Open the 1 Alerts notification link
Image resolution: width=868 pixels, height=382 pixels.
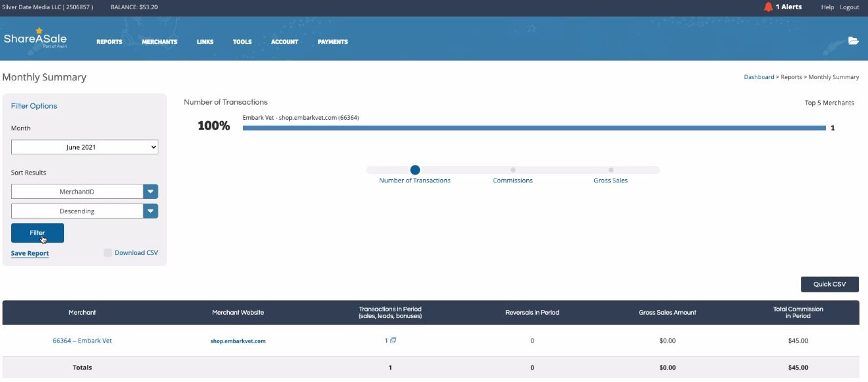coord(788,7)
